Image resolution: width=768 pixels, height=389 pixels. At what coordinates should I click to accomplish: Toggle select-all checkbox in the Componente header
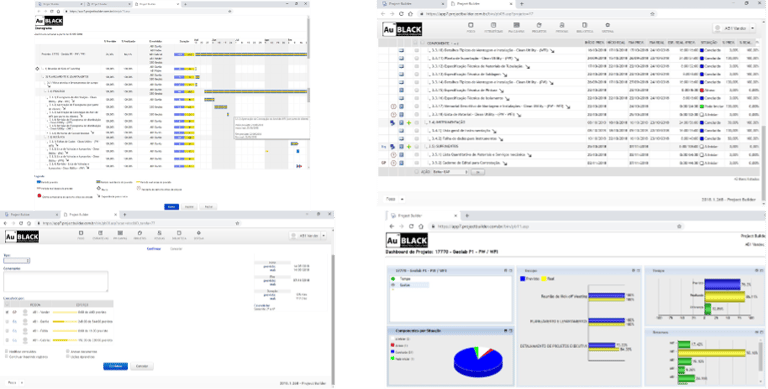(x=416, y=43)
